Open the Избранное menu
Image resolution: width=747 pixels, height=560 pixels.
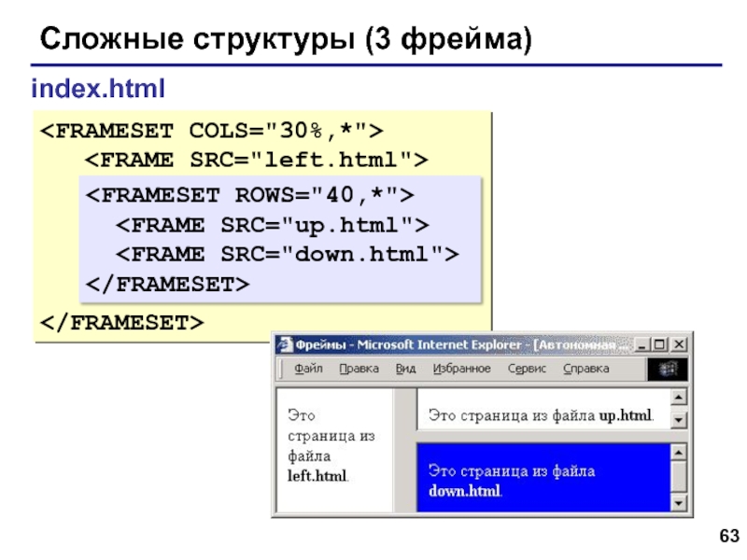click(462, 369)
